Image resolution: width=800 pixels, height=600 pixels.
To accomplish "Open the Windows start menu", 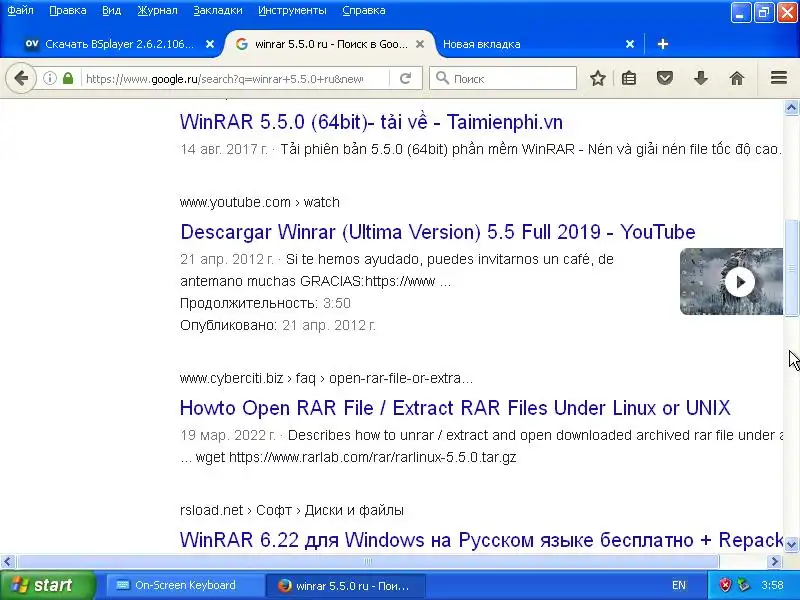I will coord(48,585).
